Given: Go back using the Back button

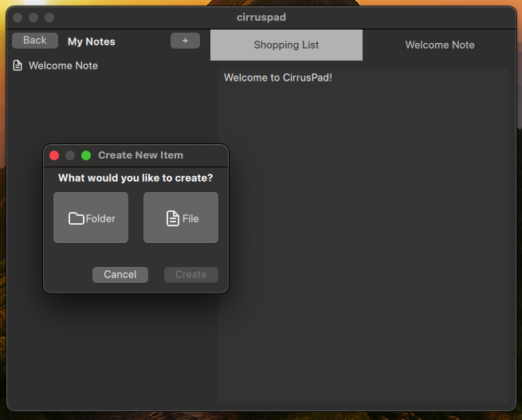Looking at the screenshot, I should [x=35, y=41].
